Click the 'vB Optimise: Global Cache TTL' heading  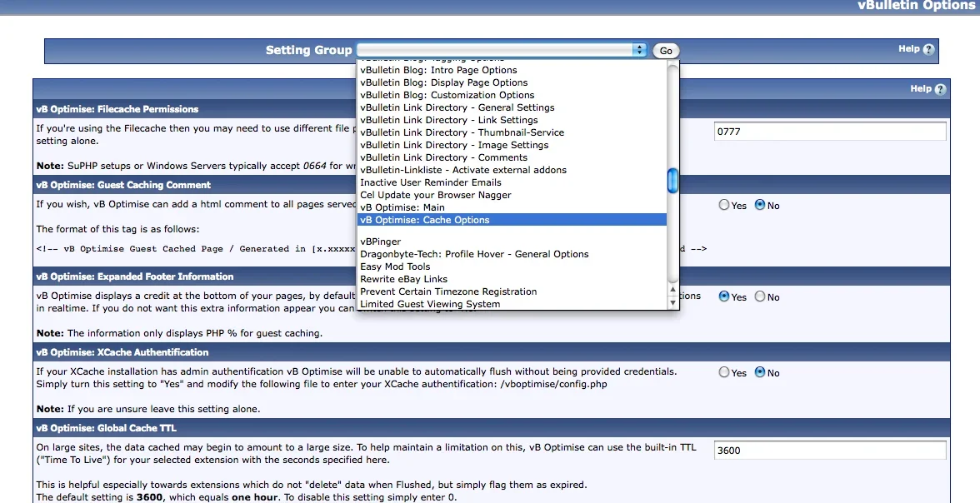(106, 428)
